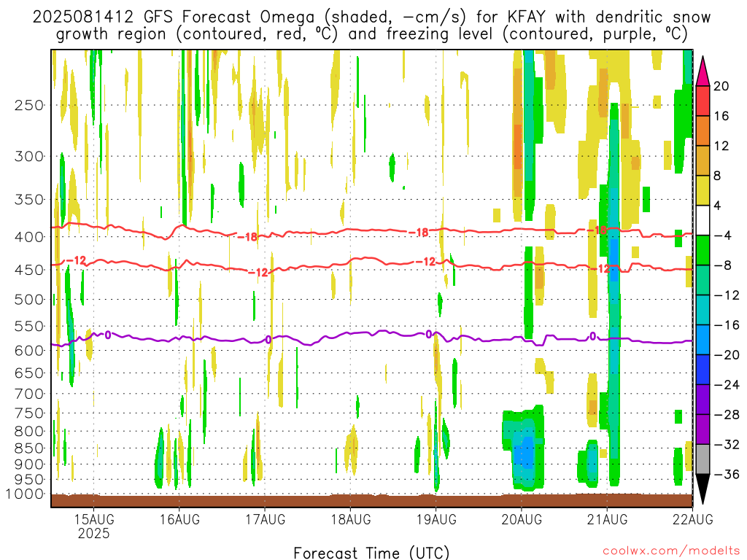747x560 pixels.
Task: Click the 17AUG date label
Action: pyautogui.click(x=265, y=519)
